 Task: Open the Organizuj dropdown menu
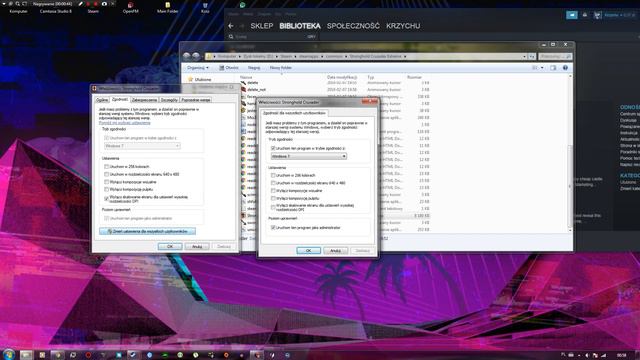pyautogui.click(x=198, y=68)
